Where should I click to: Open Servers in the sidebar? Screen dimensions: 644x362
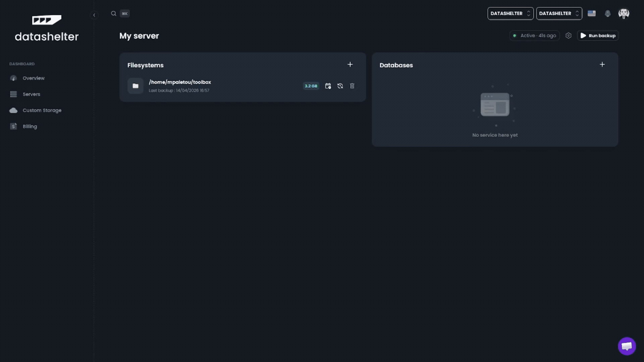(31, 94)
